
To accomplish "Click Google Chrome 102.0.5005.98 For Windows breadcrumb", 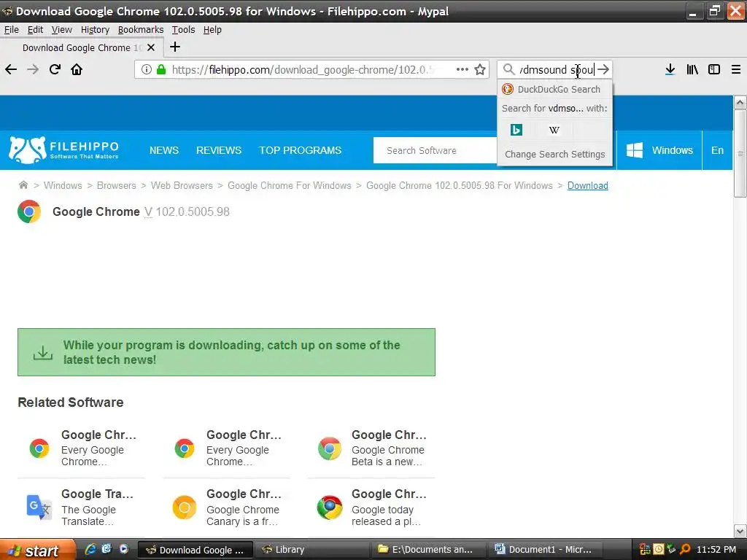I will [x=460, y=185].
